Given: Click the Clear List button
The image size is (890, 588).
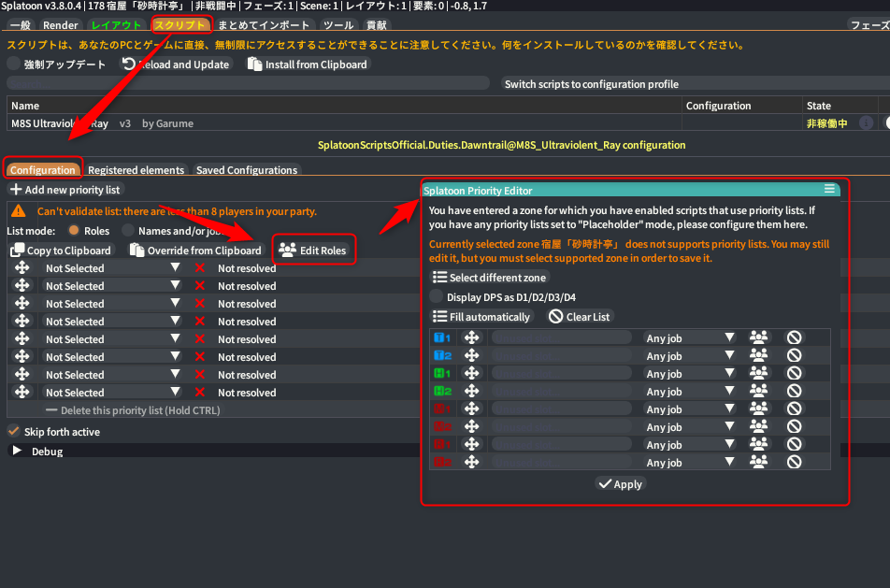Looking at the screenshot, I should pyautogui.click(x=580, y=316).
